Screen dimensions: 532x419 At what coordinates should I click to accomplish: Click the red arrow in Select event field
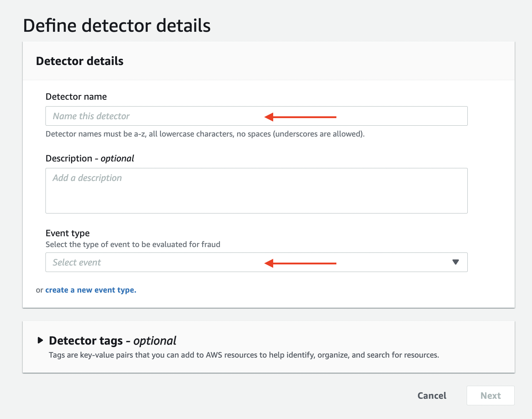(x=300, y=263)
